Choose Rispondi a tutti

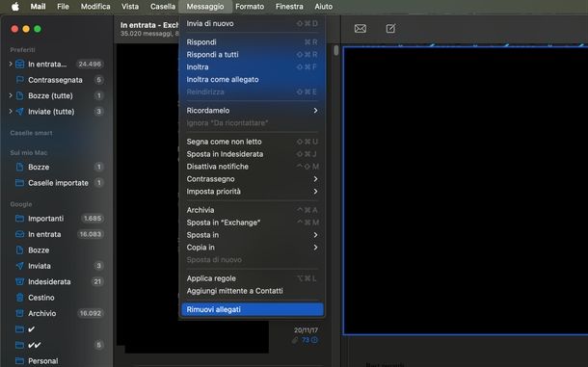pos(252,54)
